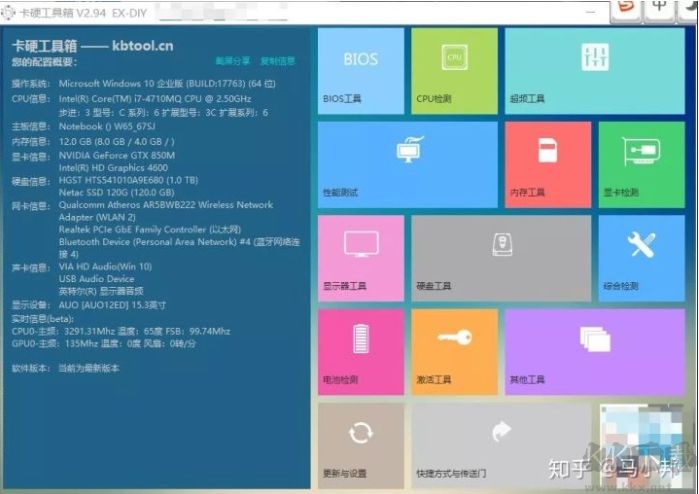This screenshot has height=494, width=699.
Task: Select the 显卡检测 graphics card tile
Action: [x=641, y=165]
